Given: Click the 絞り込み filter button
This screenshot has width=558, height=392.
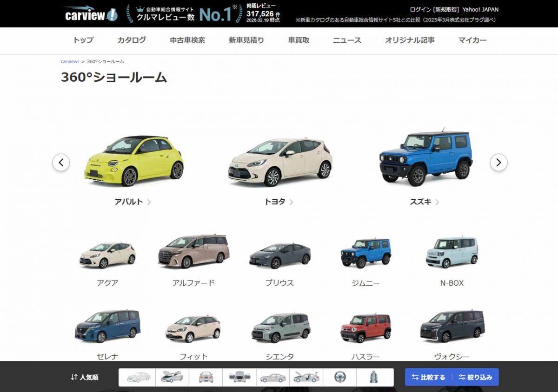Looking at the screenshot, I should 475,377.
